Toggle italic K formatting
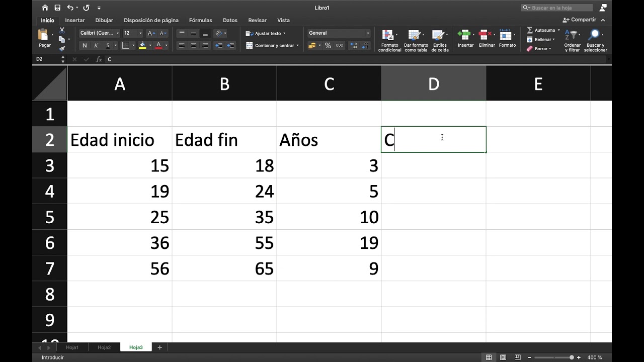This screenshot has width=644, height=362. pos(96,45)
